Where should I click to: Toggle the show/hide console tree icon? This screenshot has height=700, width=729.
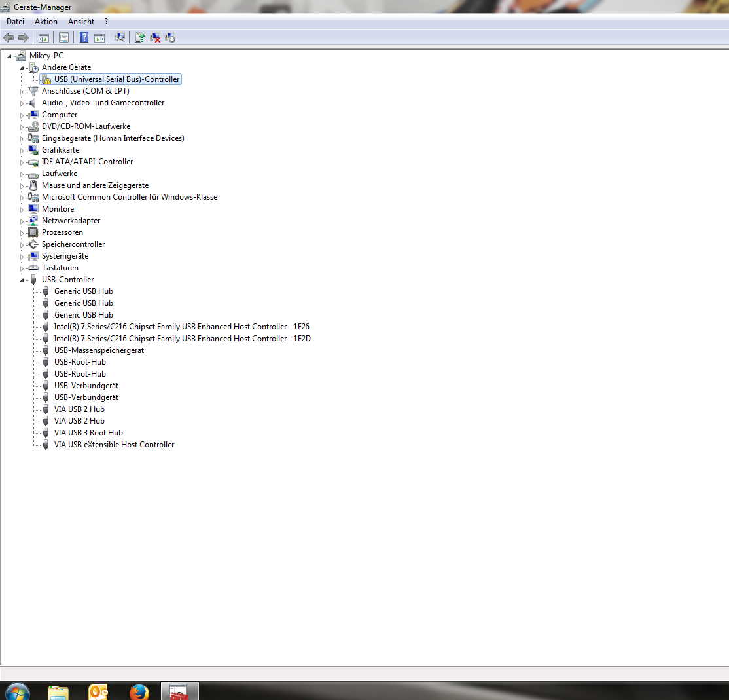[x=44, y=38]
